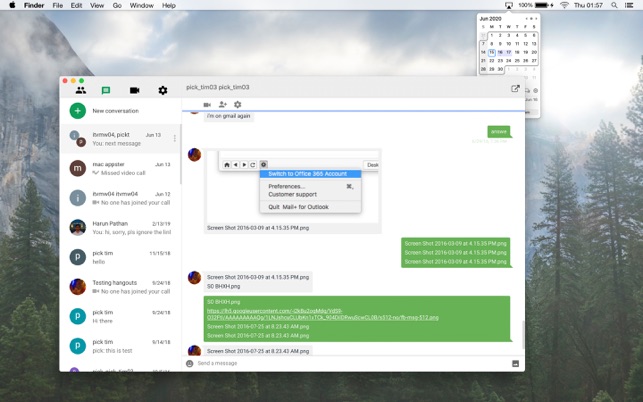The height and width of the screenshot is (402, 643).
Task: Open the Harun Pathan conversation
Action: (x=121, y=228)
